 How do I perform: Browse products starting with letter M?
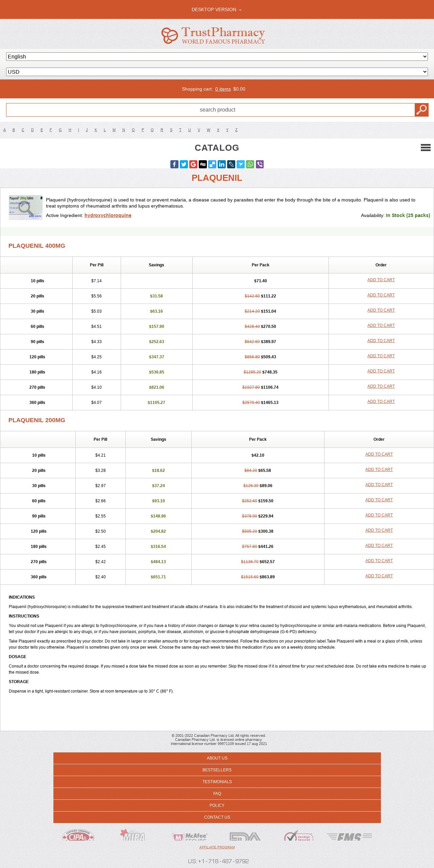tap(114, 130)
